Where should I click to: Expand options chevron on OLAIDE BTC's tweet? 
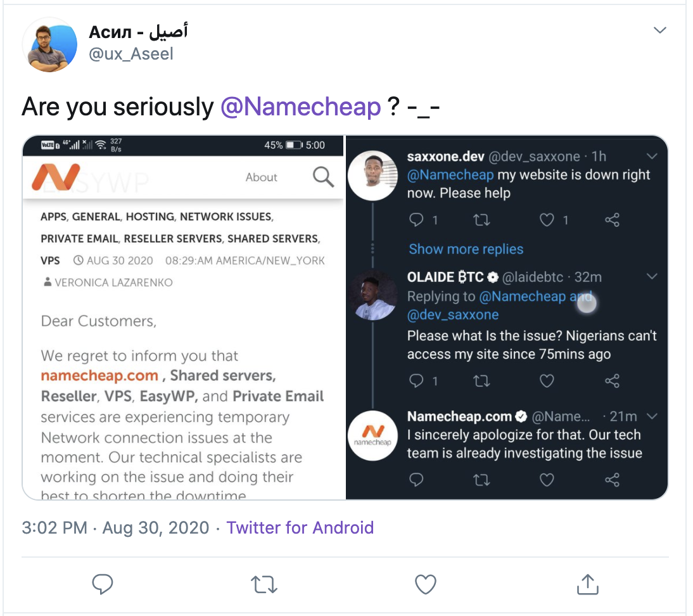click(x=652, y=276)
